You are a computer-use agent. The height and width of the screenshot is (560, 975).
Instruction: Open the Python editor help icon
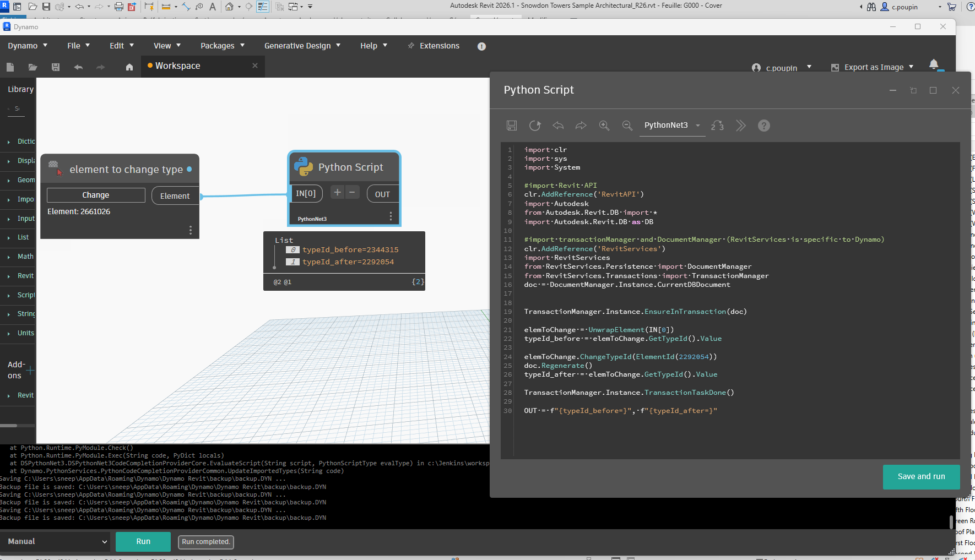[763, 126]
